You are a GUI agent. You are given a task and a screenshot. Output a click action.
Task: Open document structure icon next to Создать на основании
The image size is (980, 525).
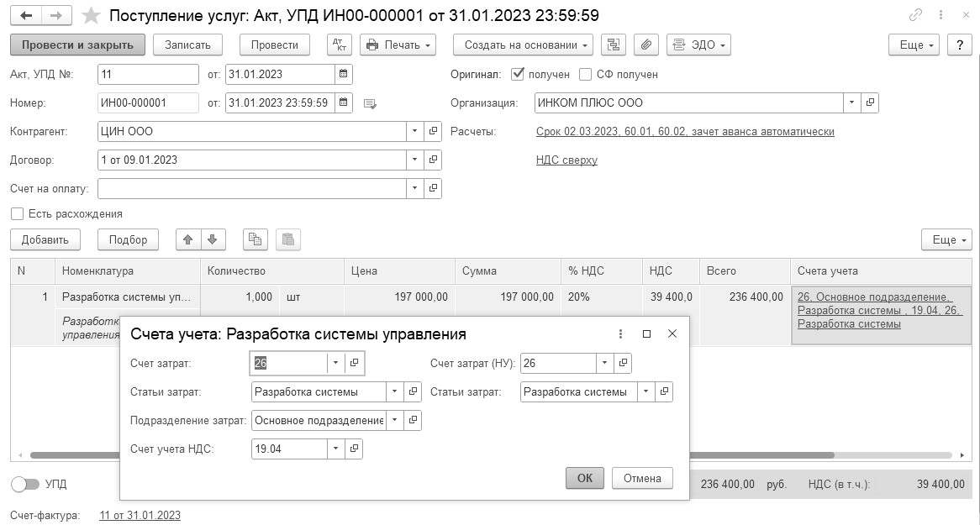coord(613,45)
